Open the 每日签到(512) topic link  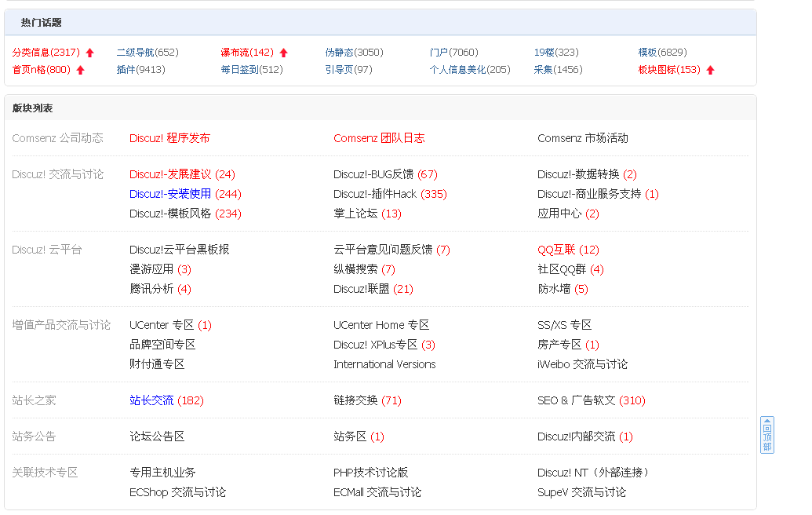(252, 69)
